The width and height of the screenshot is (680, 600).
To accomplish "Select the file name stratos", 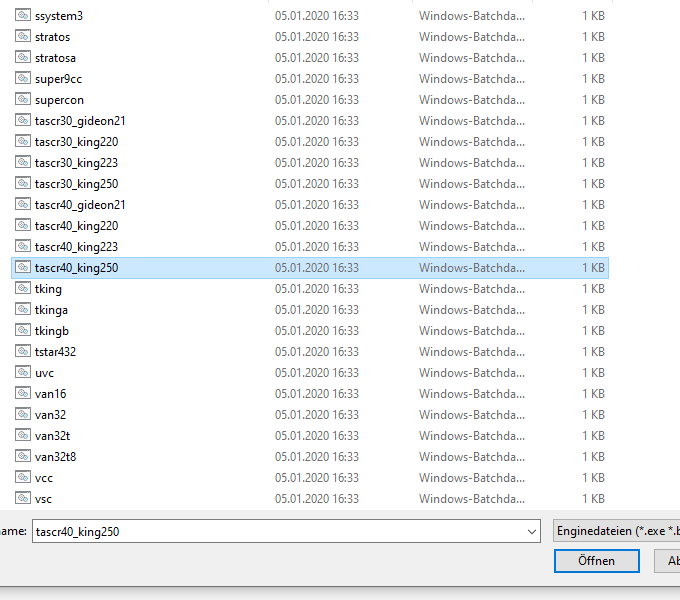I will pyautogui.click(x=52, y=37).
